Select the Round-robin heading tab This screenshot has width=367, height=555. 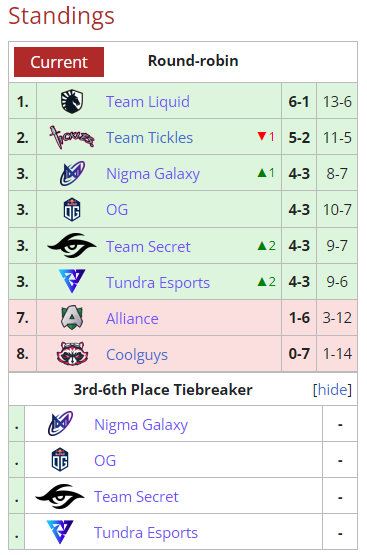tap(193, 61)
